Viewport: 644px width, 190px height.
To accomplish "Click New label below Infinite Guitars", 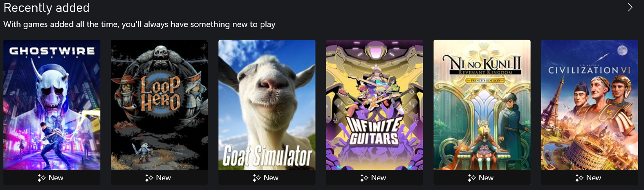I will 379,178.
